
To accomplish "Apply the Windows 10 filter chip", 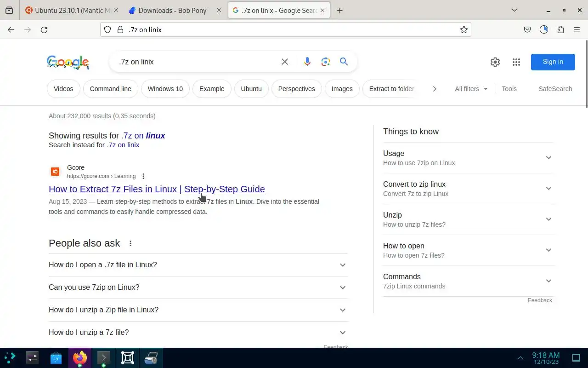I will pyautogui.click(x=165, y=89).
